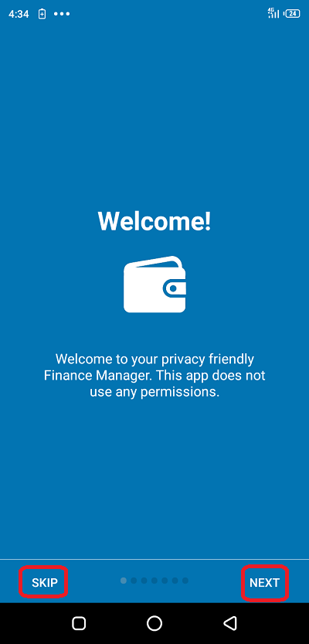Select the fifth page indicator dot

pyautogui.click(x=165, y=581)
